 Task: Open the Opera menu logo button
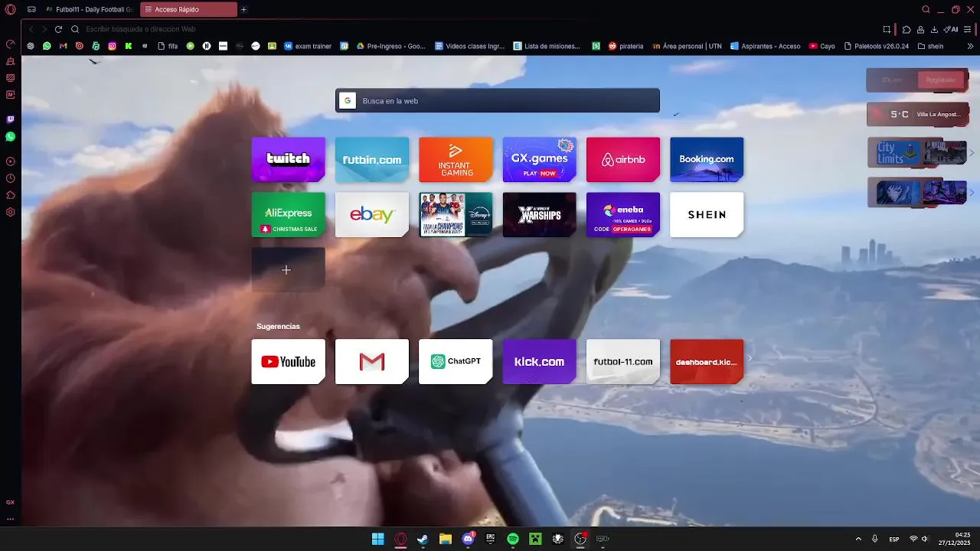pos(10,9)
